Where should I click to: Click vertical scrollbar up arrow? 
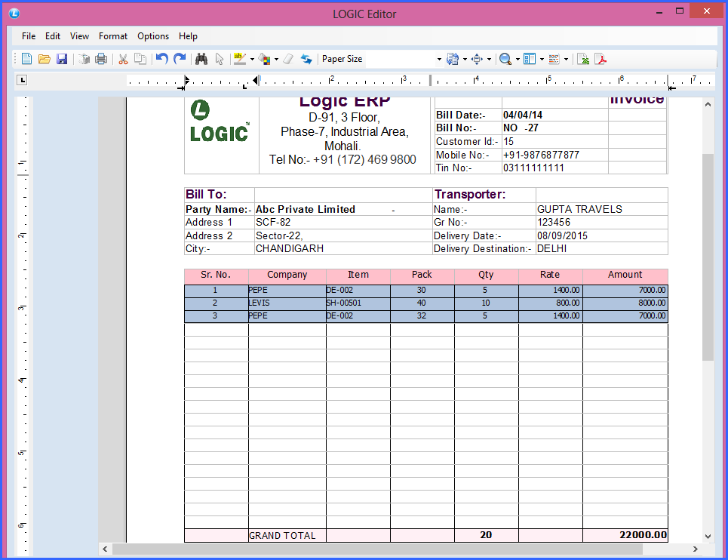coord(708,104)
